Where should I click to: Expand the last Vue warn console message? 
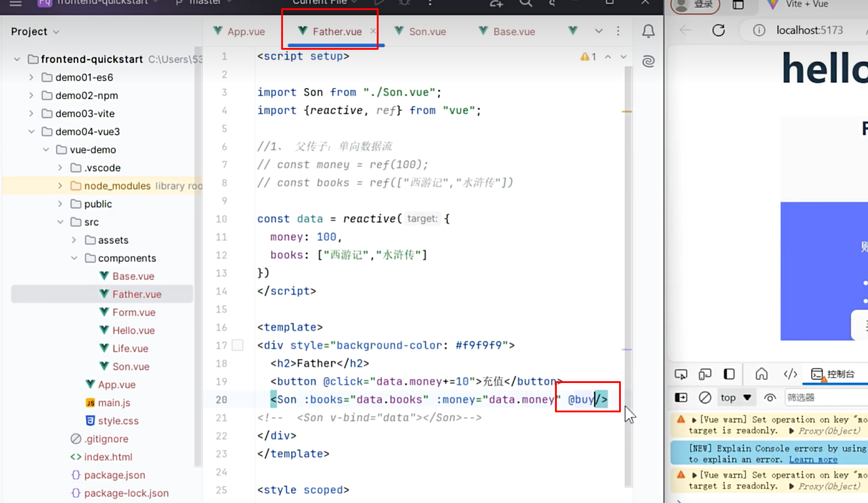click(694, 475)
